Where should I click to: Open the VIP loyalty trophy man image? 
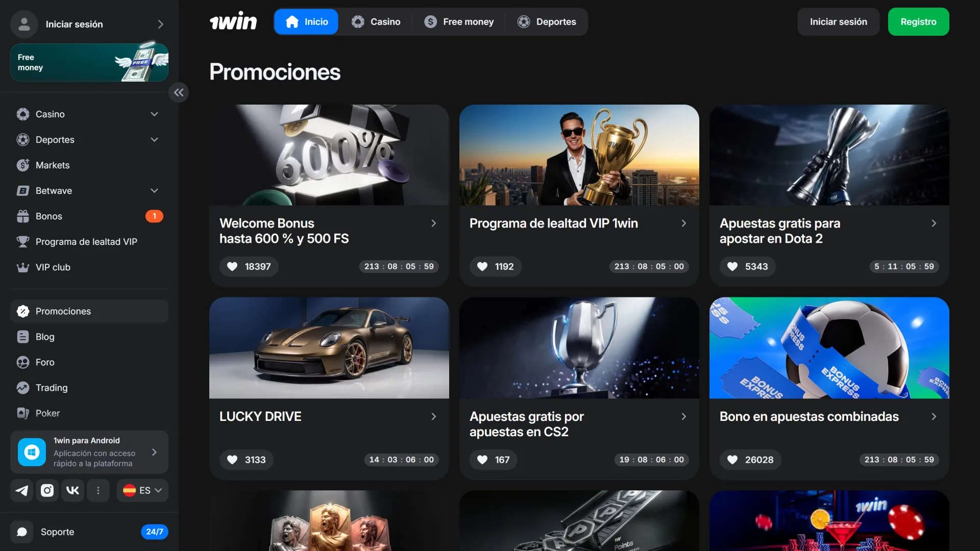(579, 155)
